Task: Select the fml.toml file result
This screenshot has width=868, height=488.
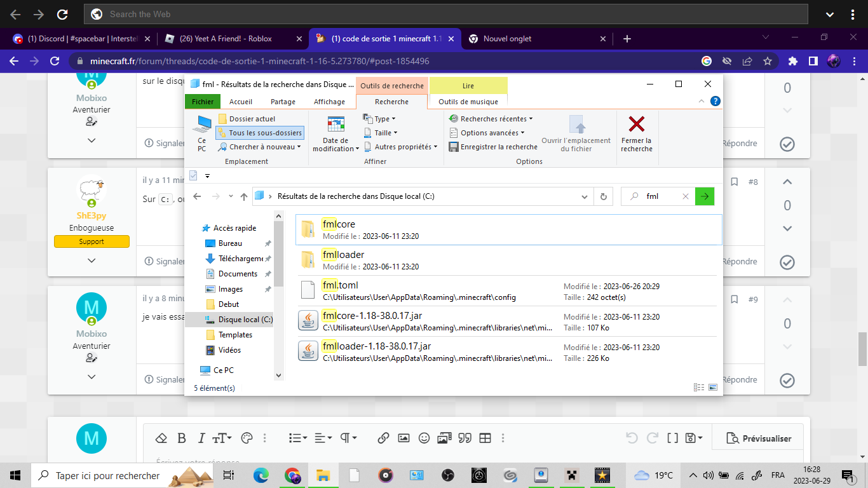Action: tap(506, 291)
